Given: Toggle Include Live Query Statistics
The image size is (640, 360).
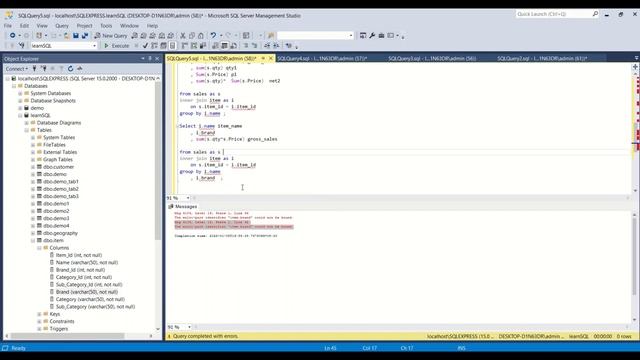Looking at the screenshot, I should (194, 46).
